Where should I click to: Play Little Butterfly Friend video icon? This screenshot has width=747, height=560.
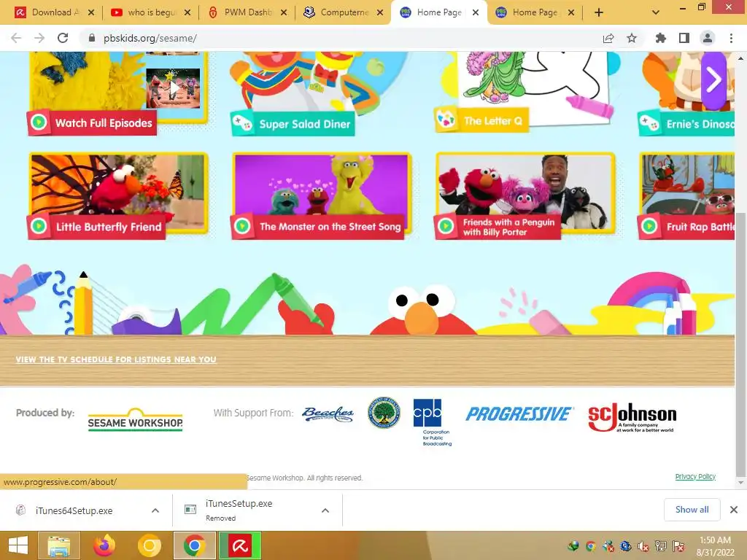pyautogui.click(x=39, y=226)
